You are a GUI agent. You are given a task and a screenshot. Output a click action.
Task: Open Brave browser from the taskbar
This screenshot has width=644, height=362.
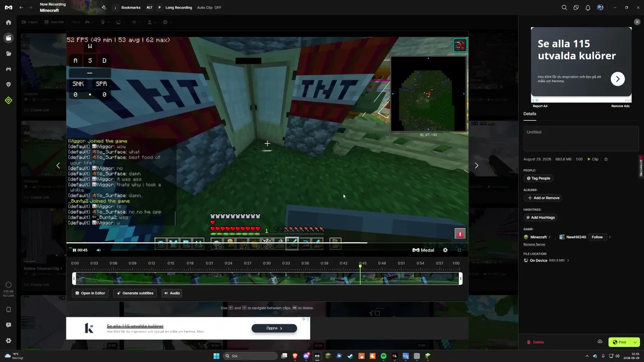click(x=295, y=356)
